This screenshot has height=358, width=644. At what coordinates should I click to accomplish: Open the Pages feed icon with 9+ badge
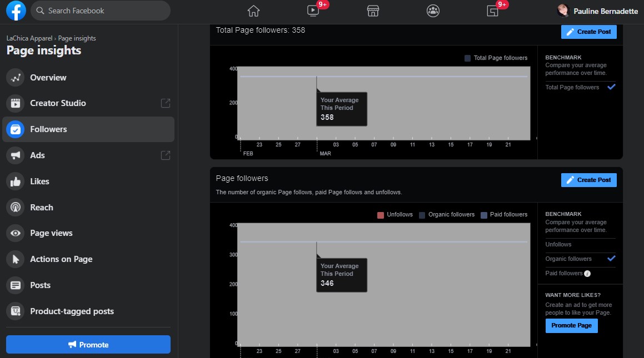click(x=492, y=11)
